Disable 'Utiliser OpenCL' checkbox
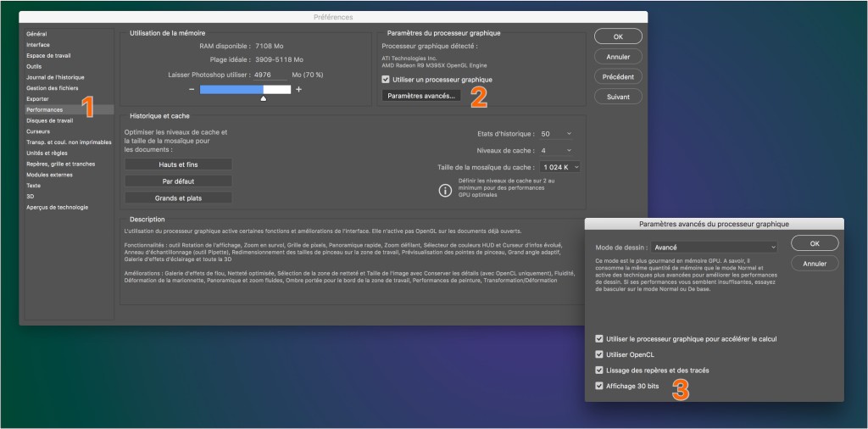 599,354
